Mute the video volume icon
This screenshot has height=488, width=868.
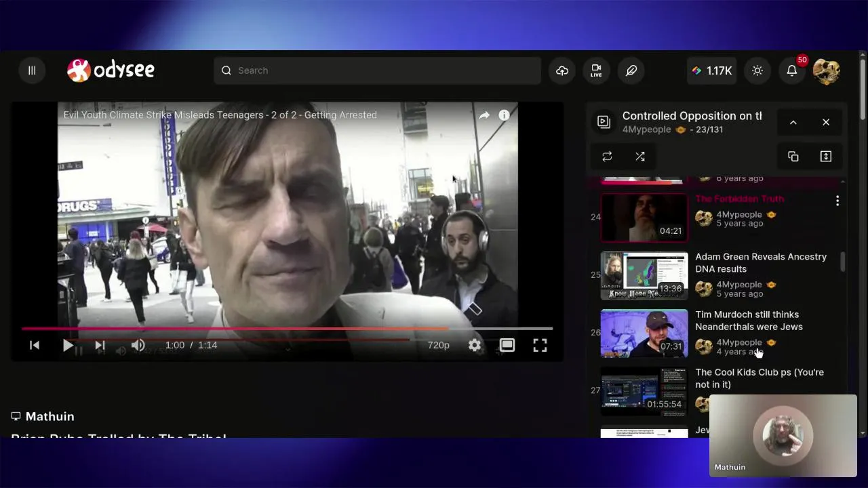138,345
